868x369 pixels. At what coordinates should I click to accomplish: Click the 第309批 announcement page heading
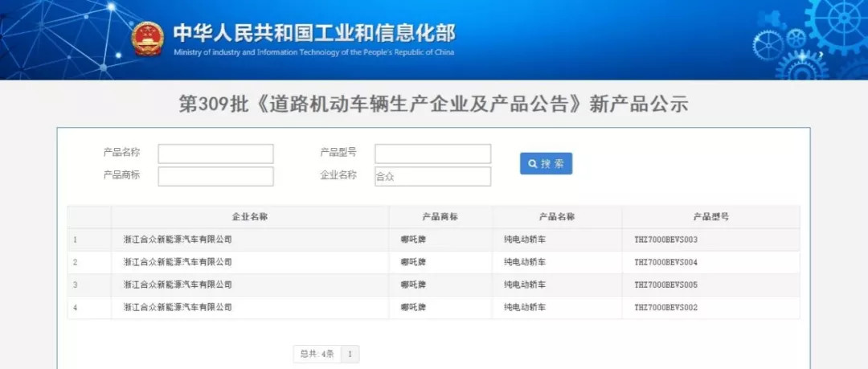click(x=433, y=105)
